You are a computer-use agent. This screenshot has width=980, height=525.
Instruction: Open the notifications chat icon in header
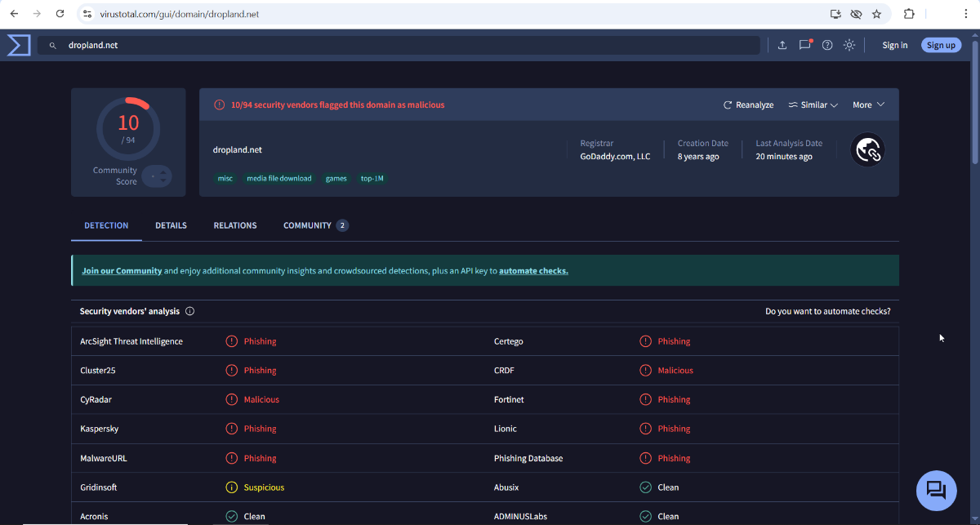805,45
